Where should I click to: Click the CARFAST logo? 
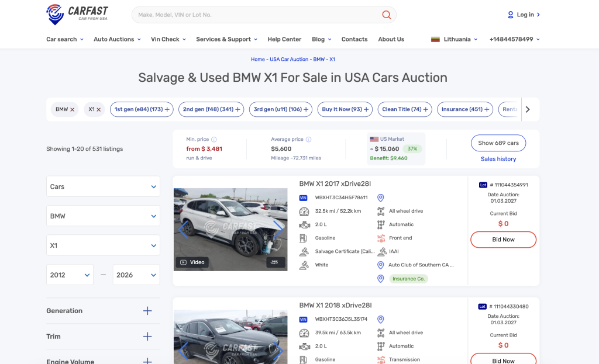(77, 14)
